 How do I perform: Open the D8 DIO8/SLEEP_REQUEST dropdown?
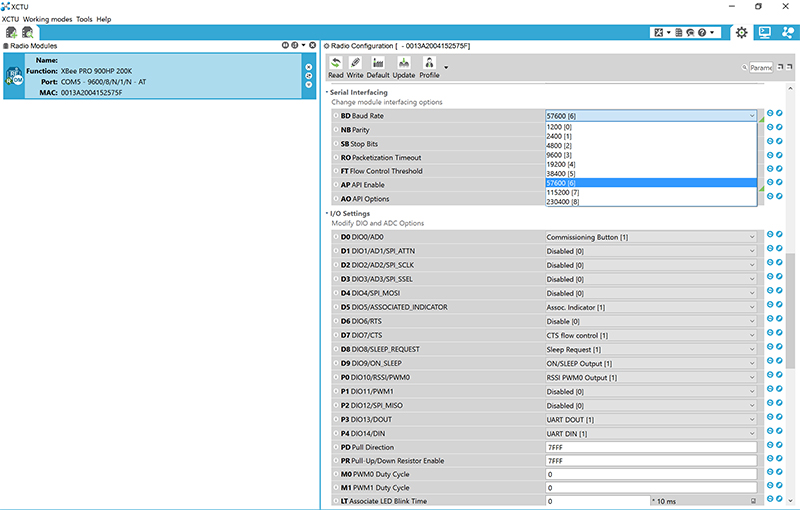click(651, 350)
